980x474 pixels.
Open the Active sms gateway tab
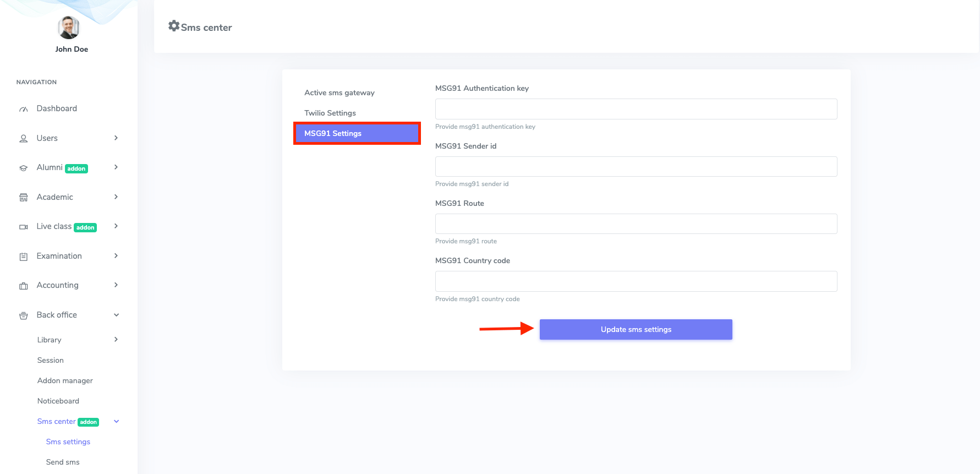[x=340, y=92]
